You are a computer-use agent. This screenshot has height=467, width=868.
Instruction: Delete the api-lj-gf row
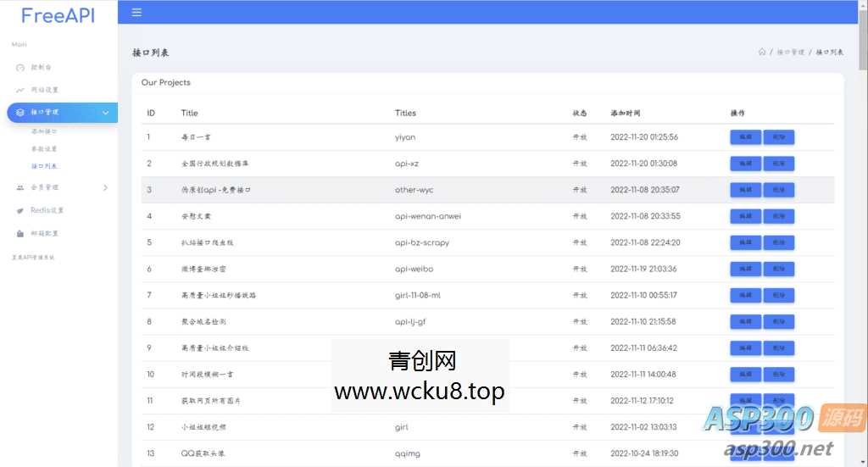coord(779,321)
